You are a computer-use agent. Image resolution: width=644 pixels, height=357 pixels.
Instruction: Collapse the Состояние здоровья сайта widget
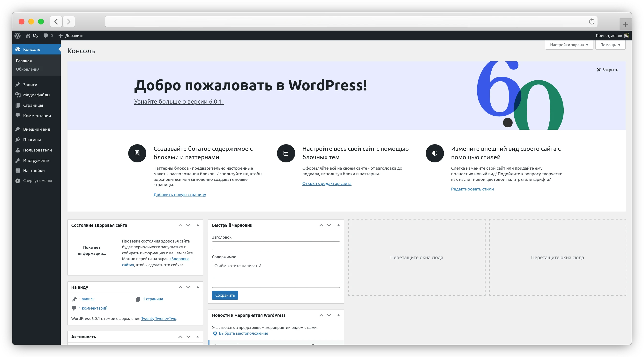click(x=198, y=225)
